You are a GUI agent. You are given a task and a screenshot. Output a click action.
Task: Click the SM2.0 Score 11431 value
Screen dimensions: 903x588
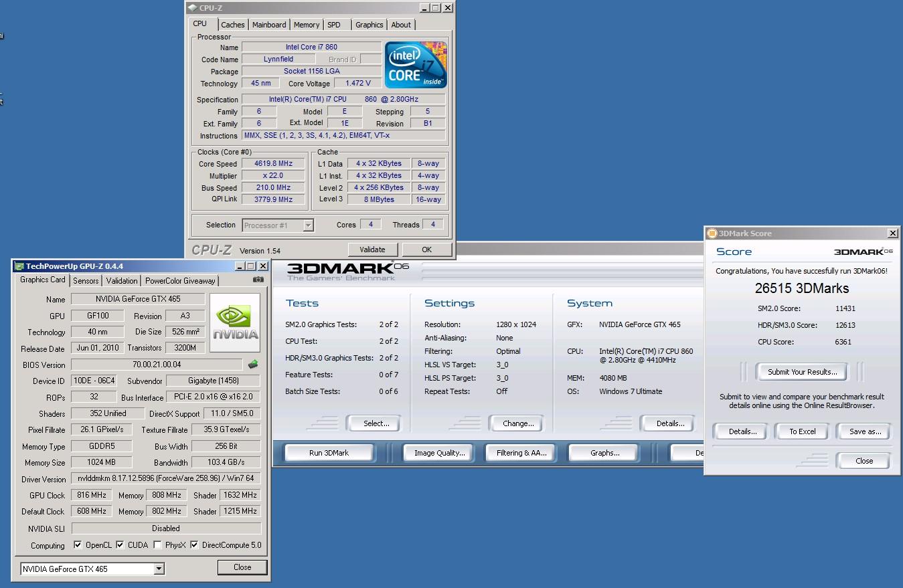845,308
